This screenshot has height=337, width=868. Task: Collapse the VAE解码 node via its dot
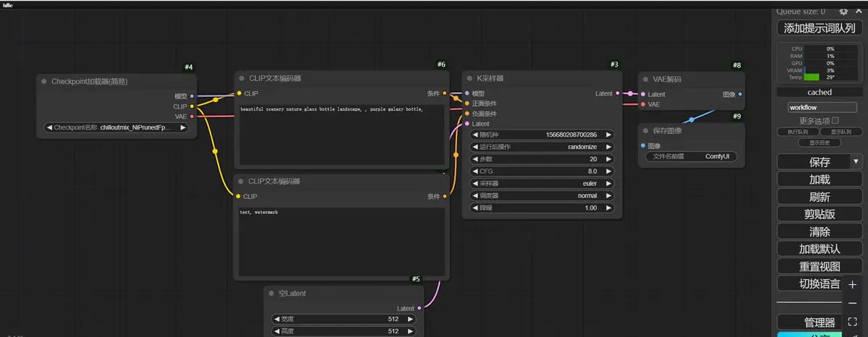coord(646,79)
